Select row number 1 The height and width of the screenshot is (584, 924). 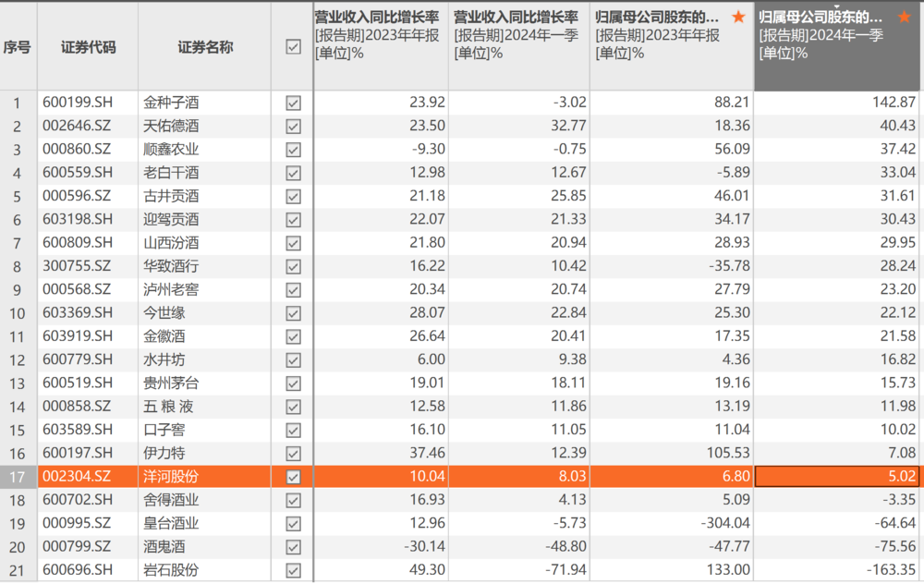coord(17,103)
